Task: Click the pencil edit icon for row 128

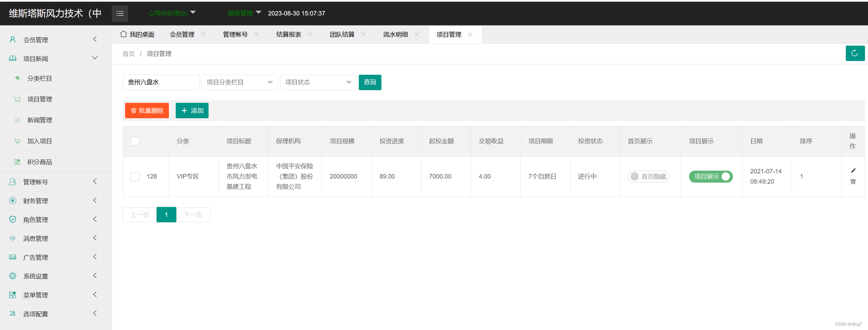Action: coord(853,171)
